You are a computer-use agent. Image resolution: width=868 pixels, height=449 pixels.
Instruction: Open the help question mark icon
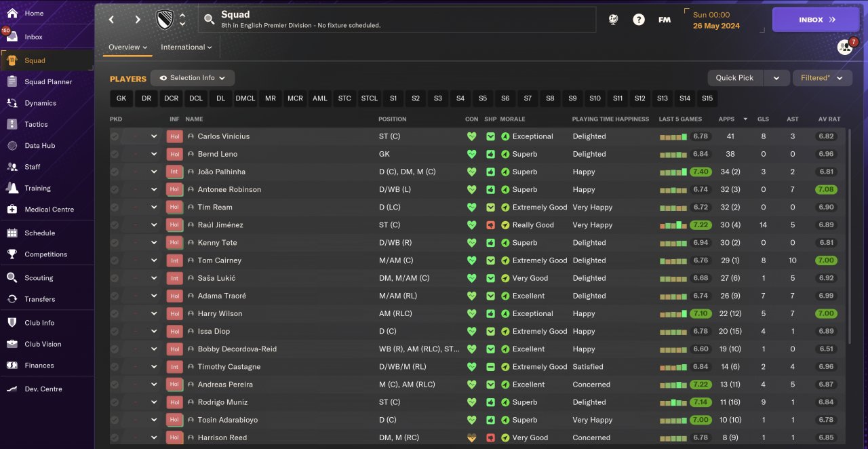[639, 20]
